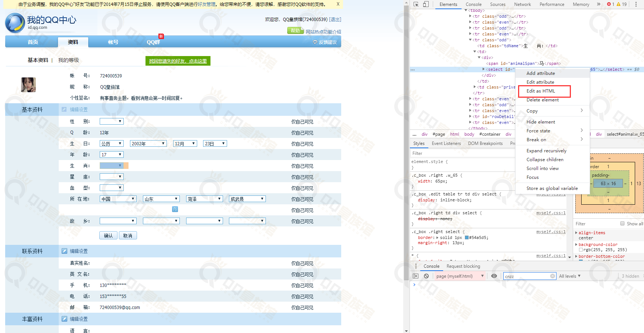This screenshot has width=644, height=333.
Task: Click the profile avatar photo
Action: (x=28, y=85)
